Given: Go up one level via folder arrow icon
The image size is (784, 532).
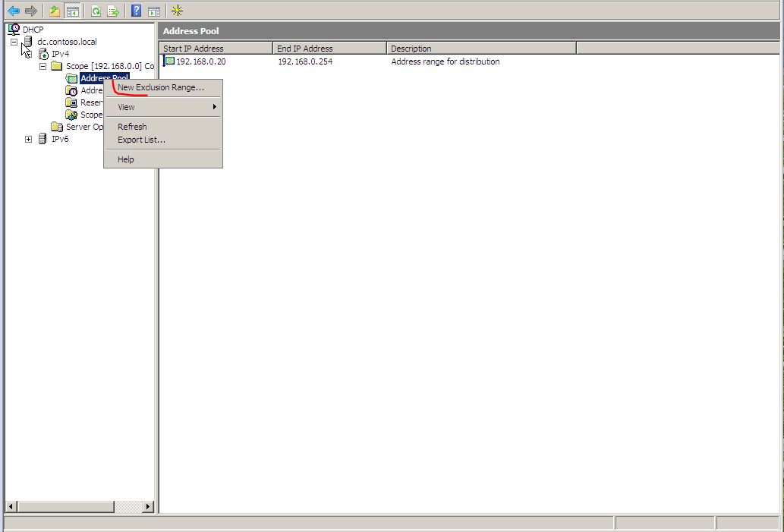Looking at the screenshot, I should point(55,11).
